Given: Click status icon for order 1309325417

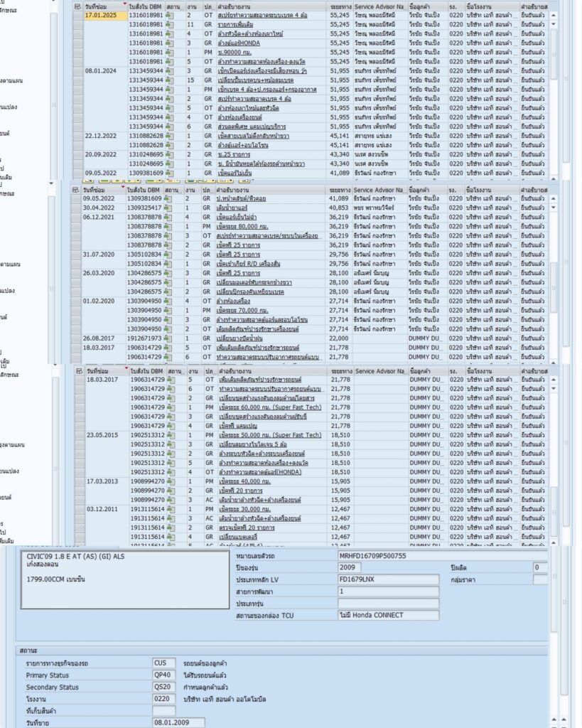Looking at the screenshot, I should 169,208.
